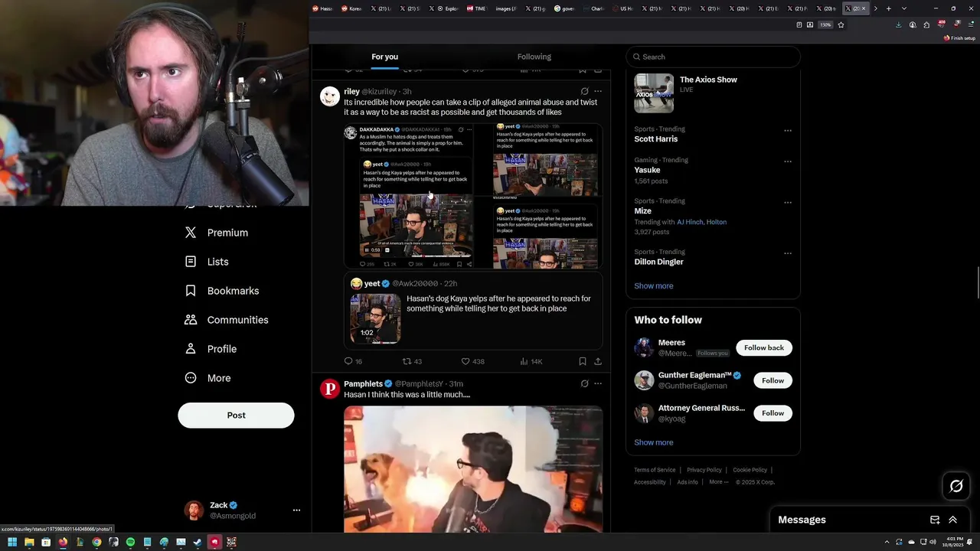Follow back Meeres
The image size is (980, 551).
764,347
